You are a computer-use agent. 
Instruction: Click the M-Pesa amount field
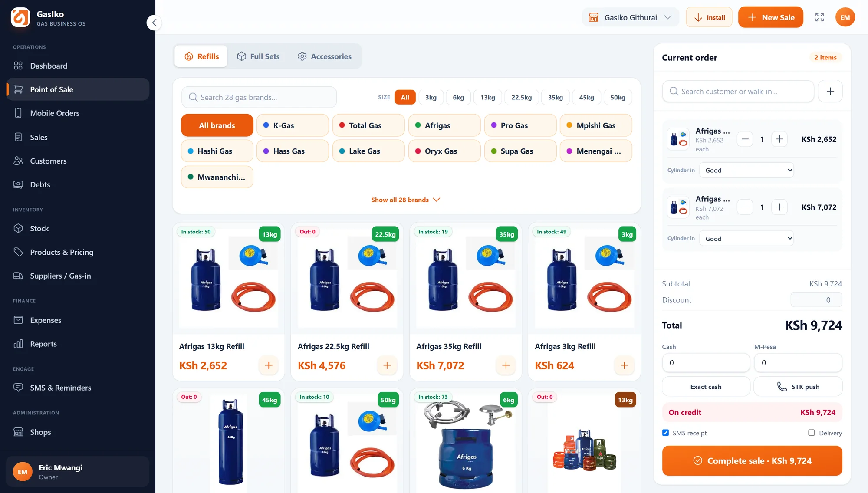click(x=798, y=363)
